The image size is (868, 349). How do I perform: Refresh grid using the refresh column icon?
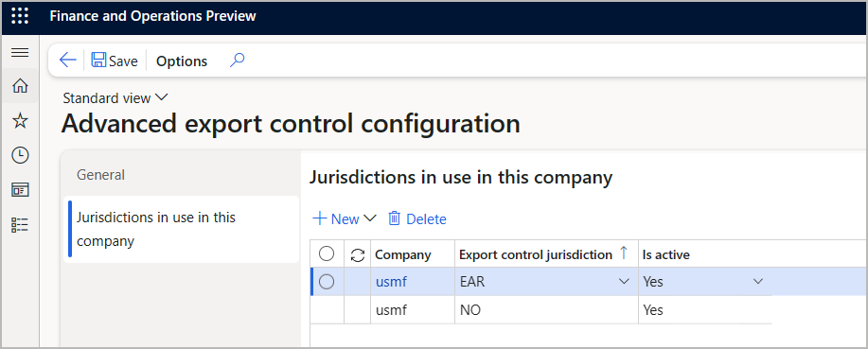tap(358, 255)
